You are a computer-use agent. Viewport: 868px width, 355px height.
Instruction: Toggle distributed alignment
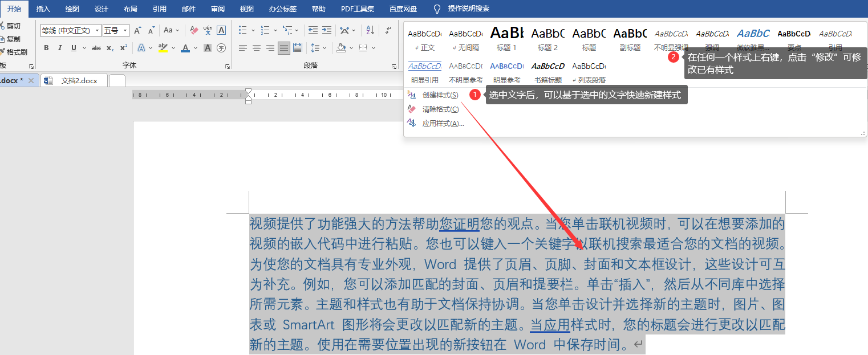pyautogui.click(x=298, y=48)
